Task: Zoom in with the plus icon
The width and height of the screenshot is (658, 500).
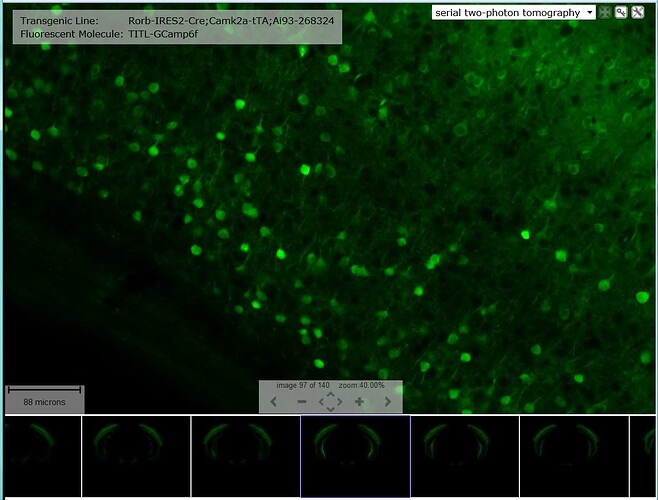Action: (x=359, y=402)
